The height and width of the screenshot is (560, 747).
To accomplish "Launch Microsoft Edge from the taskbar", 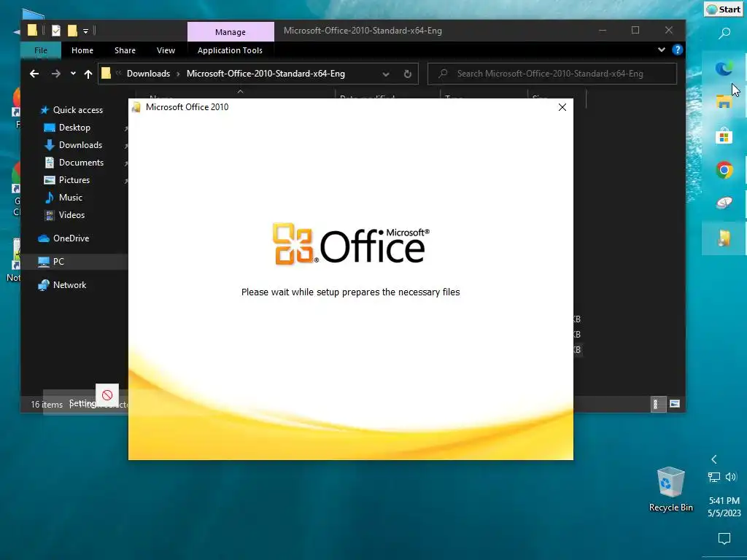I will [x=724, y=68].
